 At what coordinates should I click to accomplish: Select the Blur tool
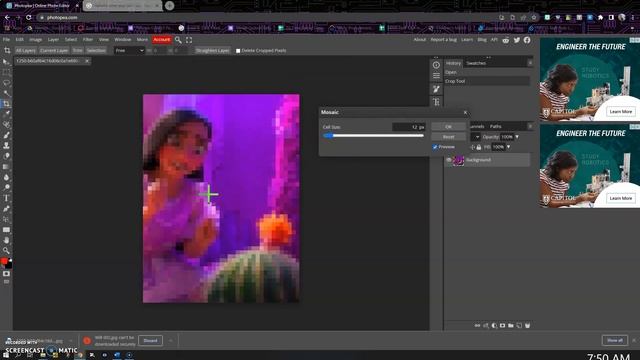point(6,177)
